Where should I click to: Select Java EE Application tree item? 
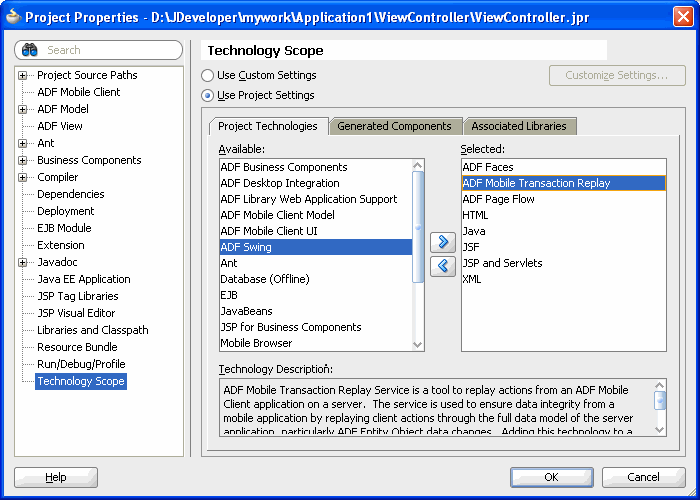84,279
